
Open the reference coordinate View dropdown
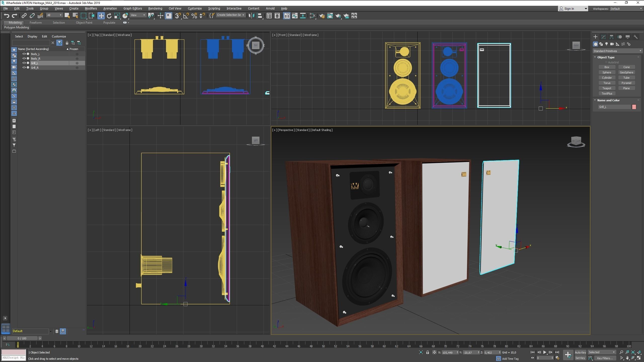[x=138, y=15]
